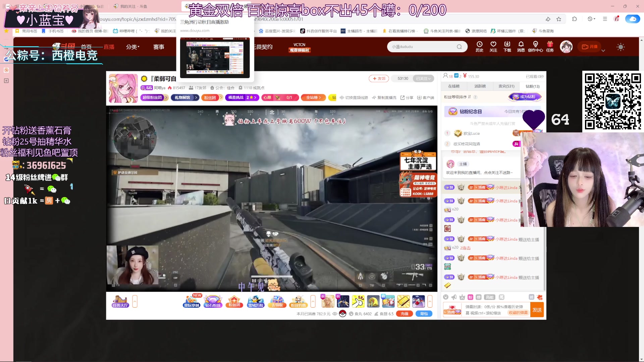Click the pokeball icon near balance
Viewport: 644px width, 362px height.
coord(342,314)
